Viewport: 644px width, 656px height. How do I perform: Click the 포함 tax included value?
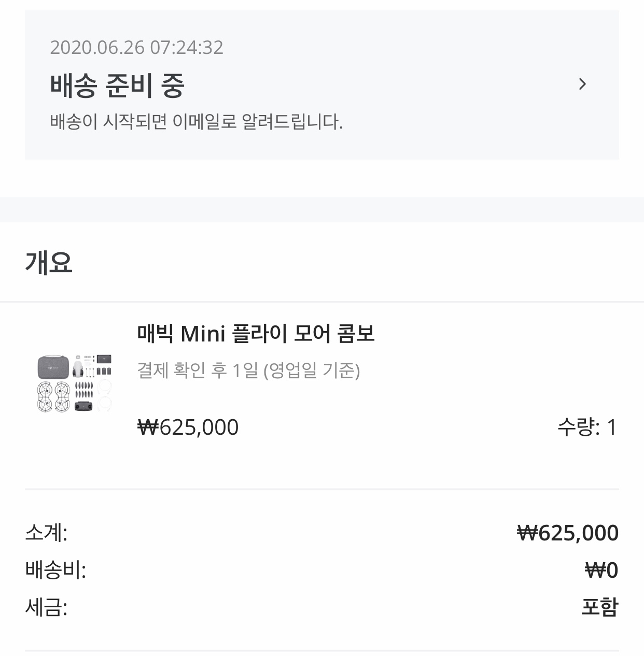point(599,607)
